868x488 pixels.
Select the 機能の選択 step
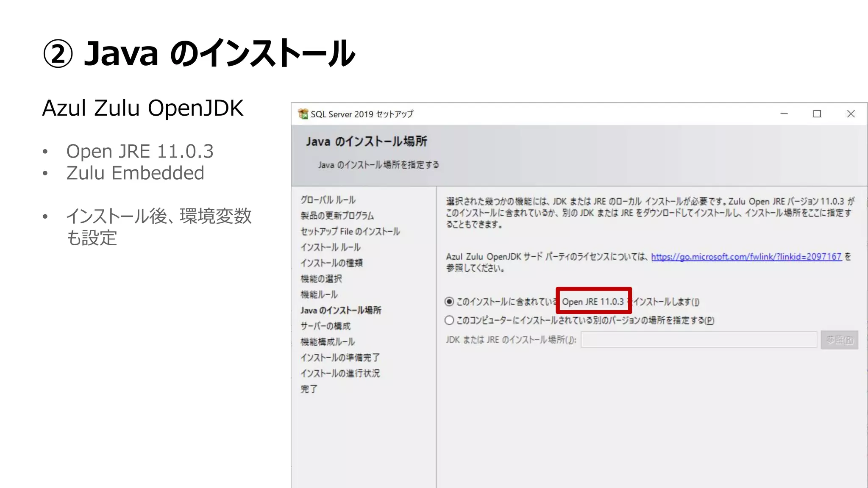click(x=321, y=279)
